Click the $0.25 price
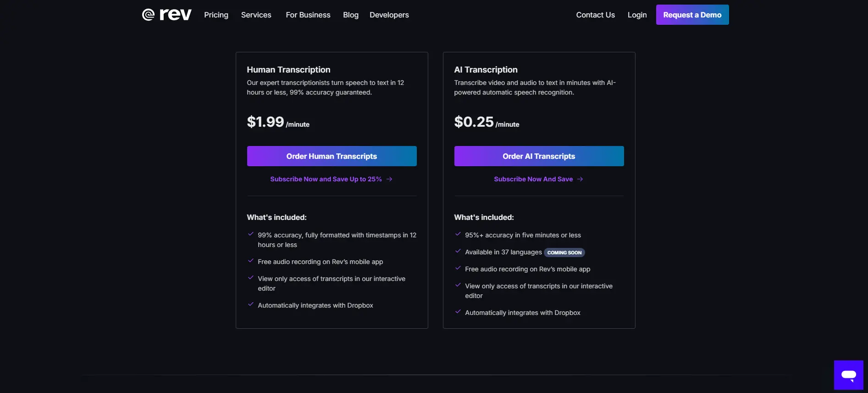Screen dimensions: 868x393 click(x=474, y=122)
